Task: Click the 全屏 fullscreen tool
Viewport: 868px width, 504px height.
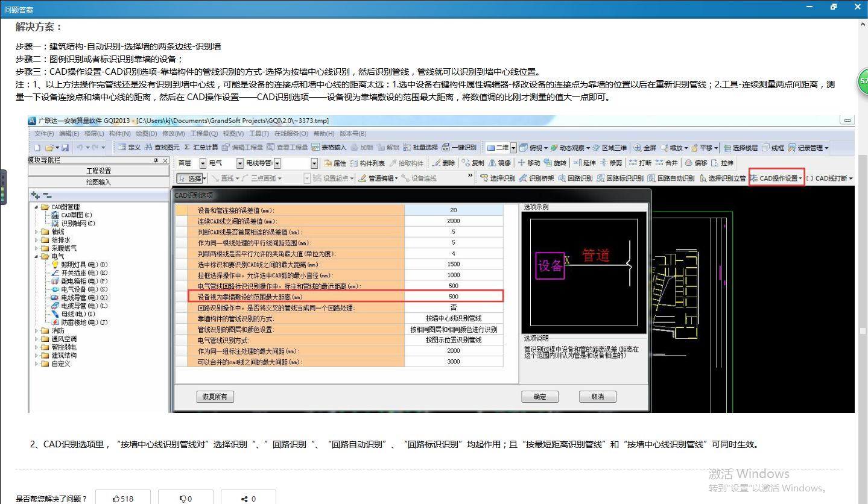Action: click(645, 148)
